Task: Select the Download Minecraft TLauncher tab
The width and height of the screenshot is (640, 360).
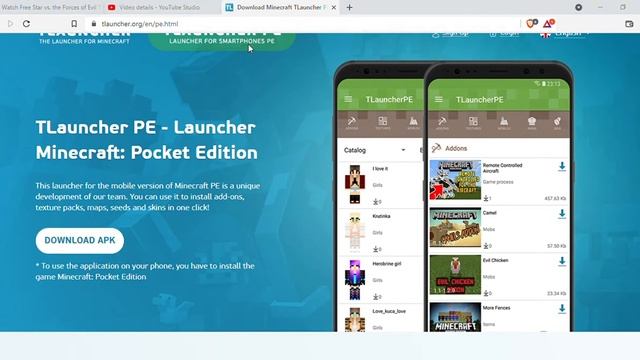Action: pos(281,7)
